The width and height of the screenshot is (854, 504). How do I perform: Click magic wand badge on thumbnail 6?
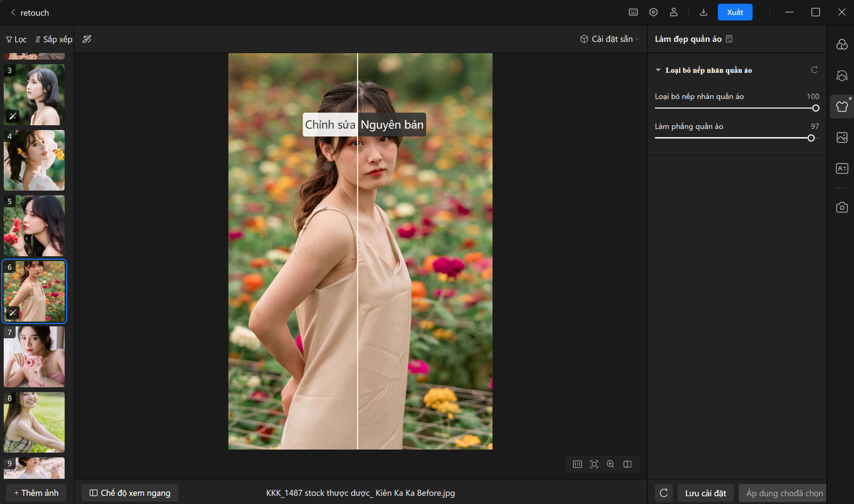(13, 313)
